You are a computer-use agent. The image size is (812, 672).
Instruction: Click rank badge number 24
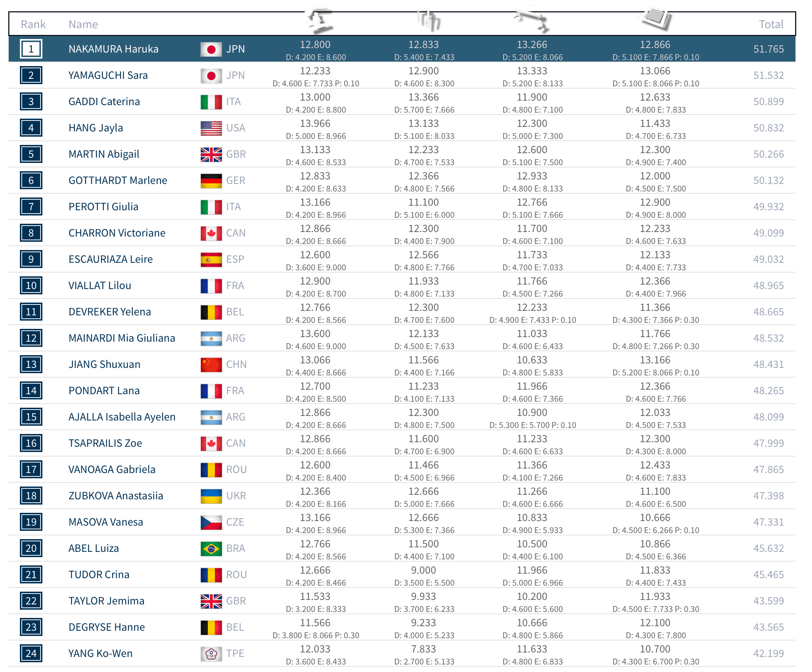pos(31,654)
